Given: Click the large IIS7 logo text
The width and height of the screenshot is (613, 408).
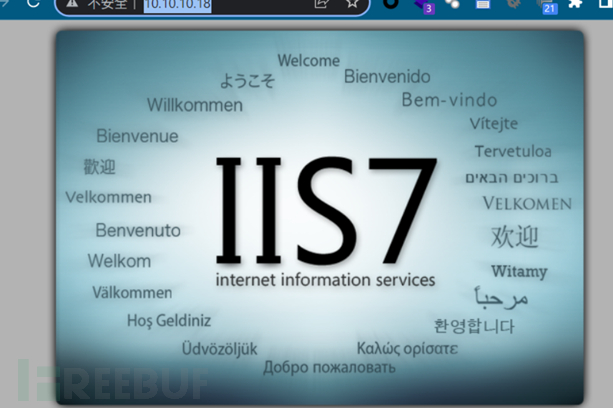Looking at the screenshot, I should coord(326,210).
